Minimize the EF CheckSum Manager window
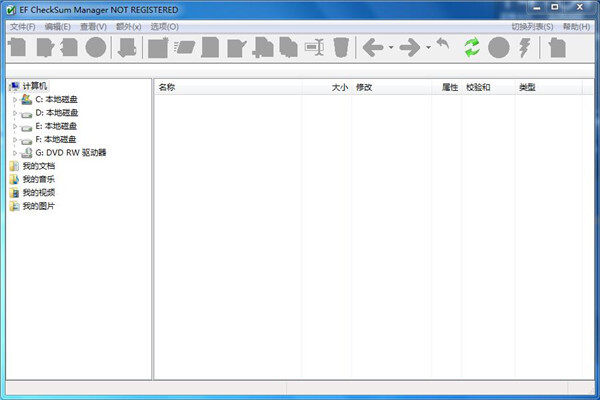Image resolution: width=600 pixels, height=400 pixels. click(x=537, y=7)
